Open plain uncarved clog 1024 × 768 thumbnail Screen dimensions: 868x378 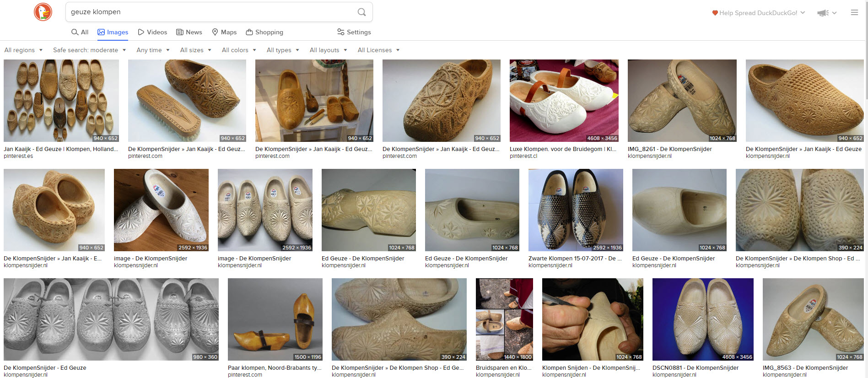click(679, 210)
